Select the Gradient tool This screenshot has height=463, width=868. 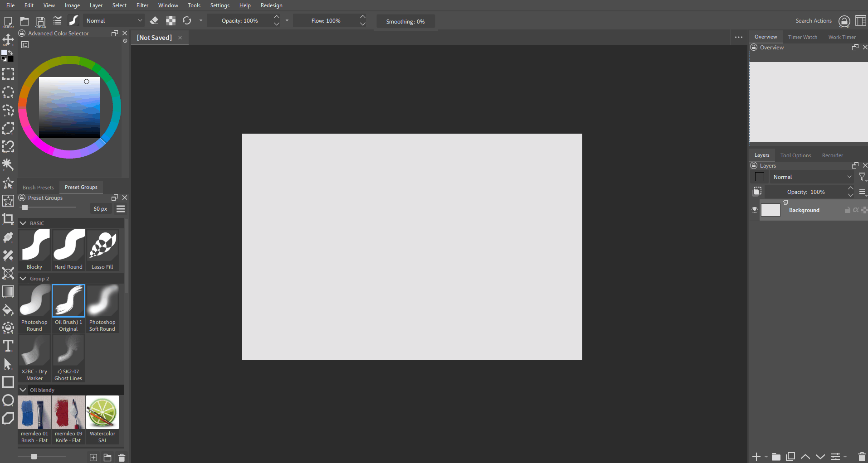coord(8,292)
